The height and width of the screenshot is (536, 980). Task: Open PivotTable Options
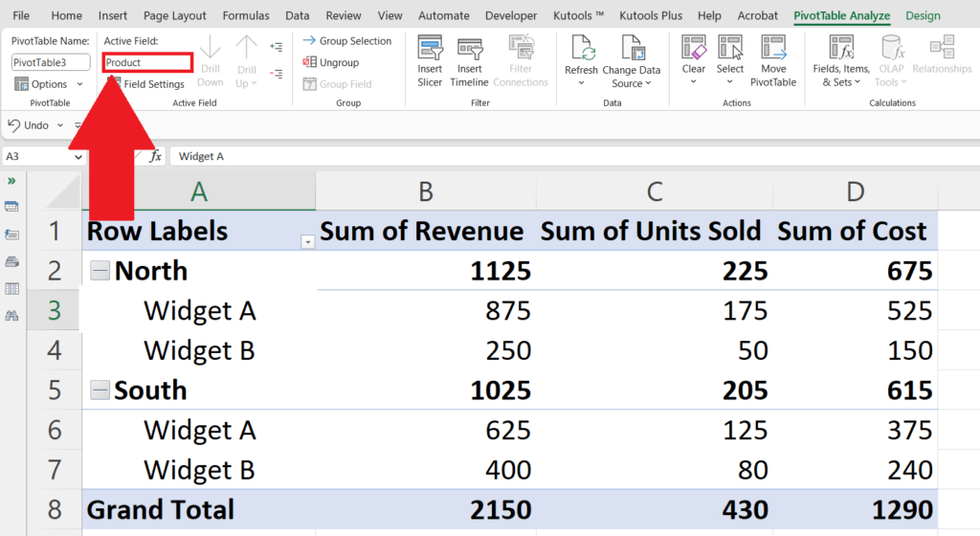point(41,83)
